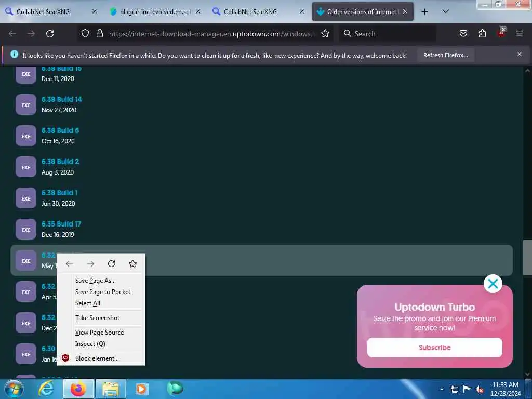This screenshot has width=532, height=399.
Task: Choose Select All in context menu
Action: [x=101, y=303]
